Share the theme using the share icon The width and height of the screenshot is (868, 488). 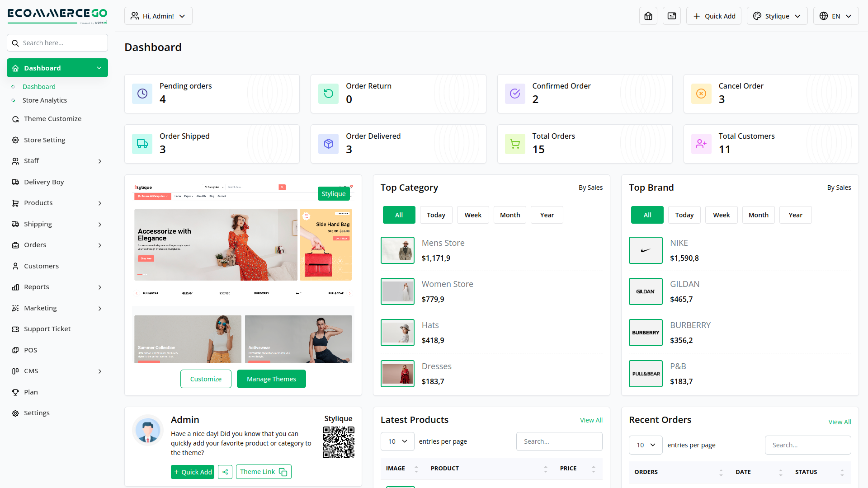point(225,472)
